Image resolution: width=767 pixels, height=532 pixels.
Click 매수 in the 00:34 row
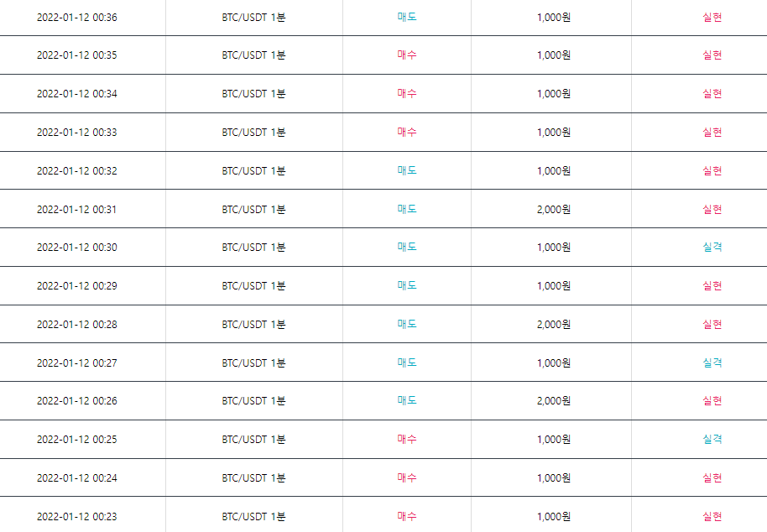[x=406, y=94]
